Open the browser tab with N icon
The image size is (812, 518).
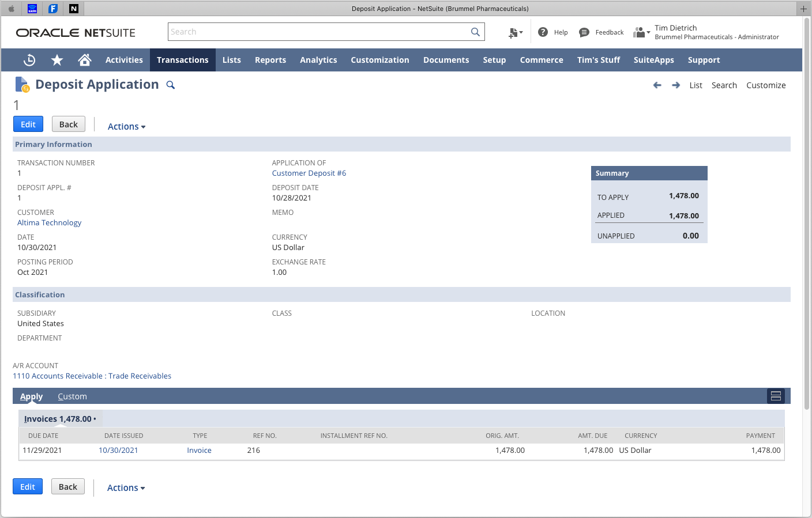[74, 9]
